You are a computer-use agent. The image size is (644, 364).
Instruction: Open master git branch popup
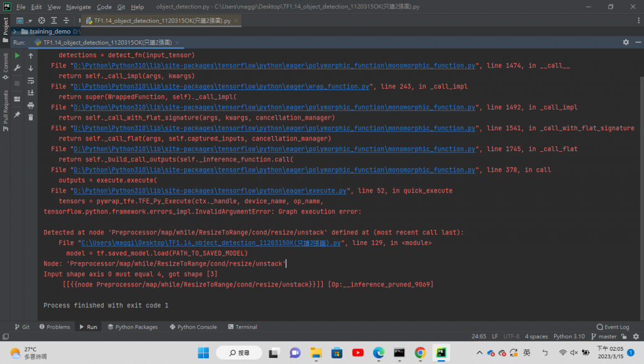pyautogui.click(x=604, y=336)
